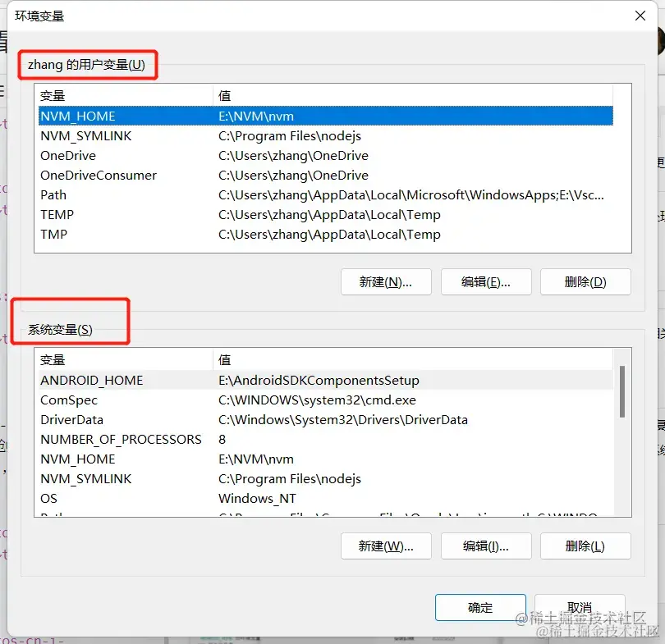Select the ComSpec system variable
The image size is (665, 644).
(326, 400)
